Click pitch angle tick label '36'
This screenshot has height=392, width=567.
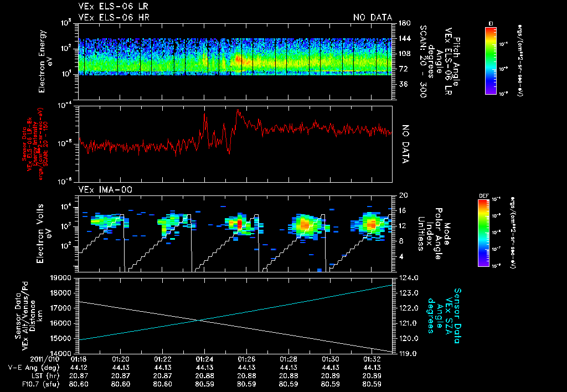click(403, 84)
